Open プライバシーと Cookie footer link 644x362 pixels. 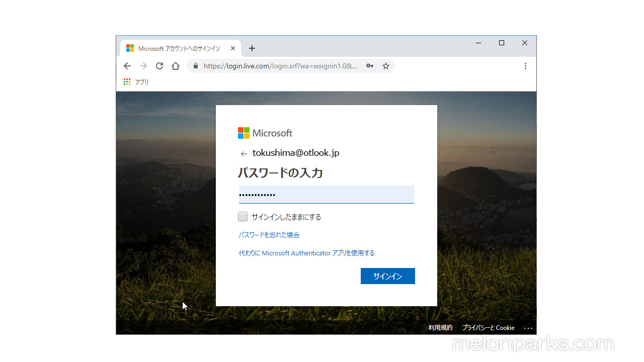coord(489,327)
